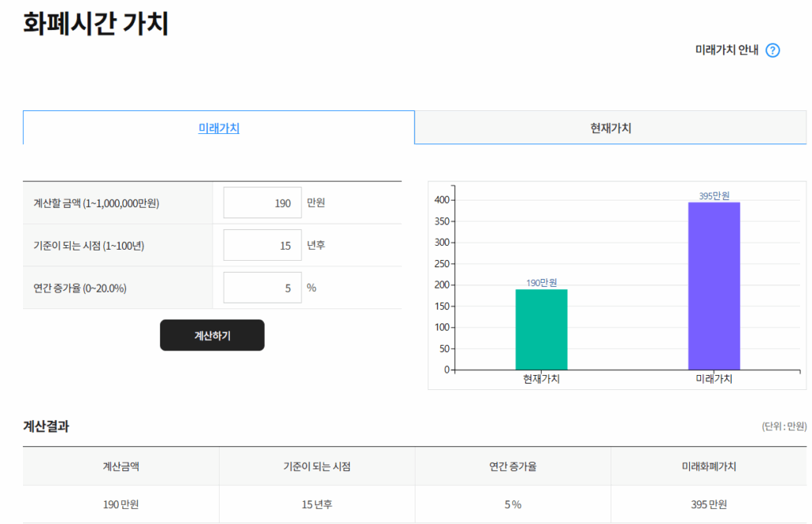Switch to the 현재가치 tab
812x524 pixels.
[609, 128]
